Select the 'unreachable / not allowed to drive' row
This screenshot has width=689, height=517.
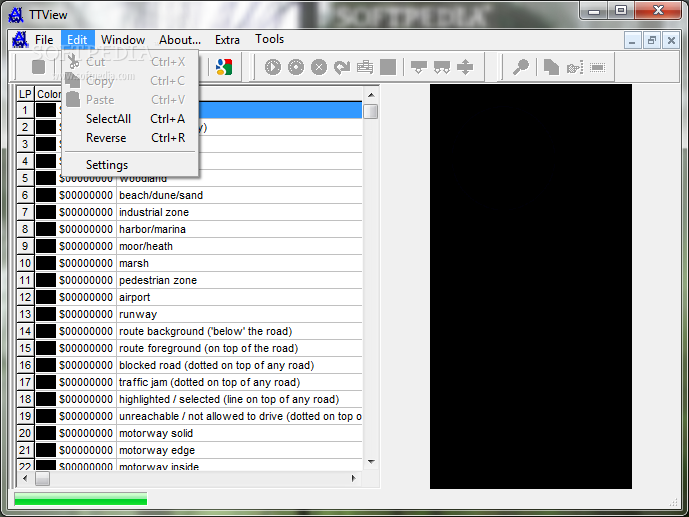[189, 416]
